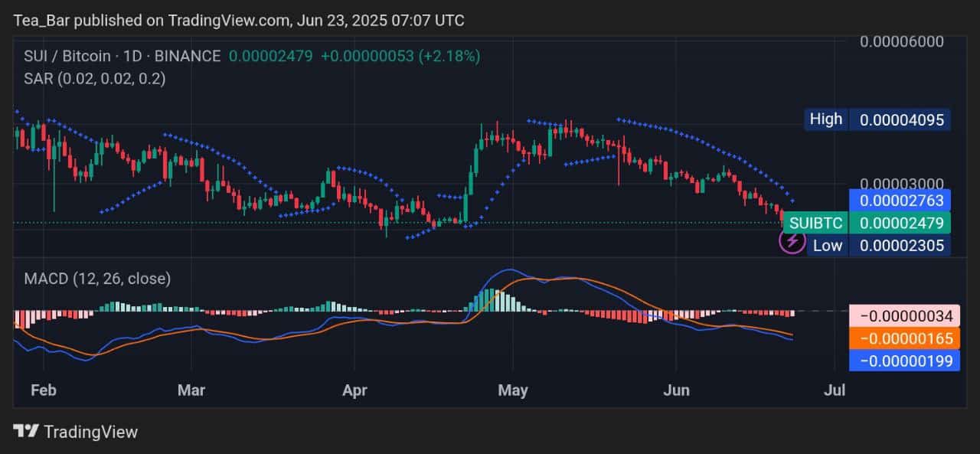Click the Jul label on time axis

[834, 390]
